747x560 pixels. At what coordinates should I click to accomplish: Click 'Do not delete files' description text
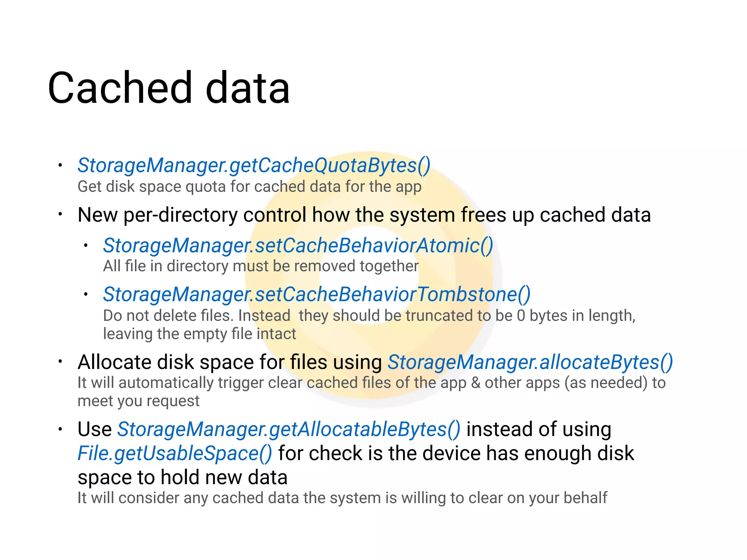(x=369, y=316)
